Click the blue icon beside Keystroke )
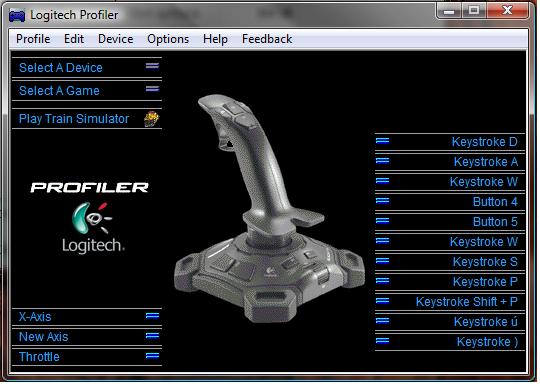This screenshot has width=540, height=386. pos(382,341)
